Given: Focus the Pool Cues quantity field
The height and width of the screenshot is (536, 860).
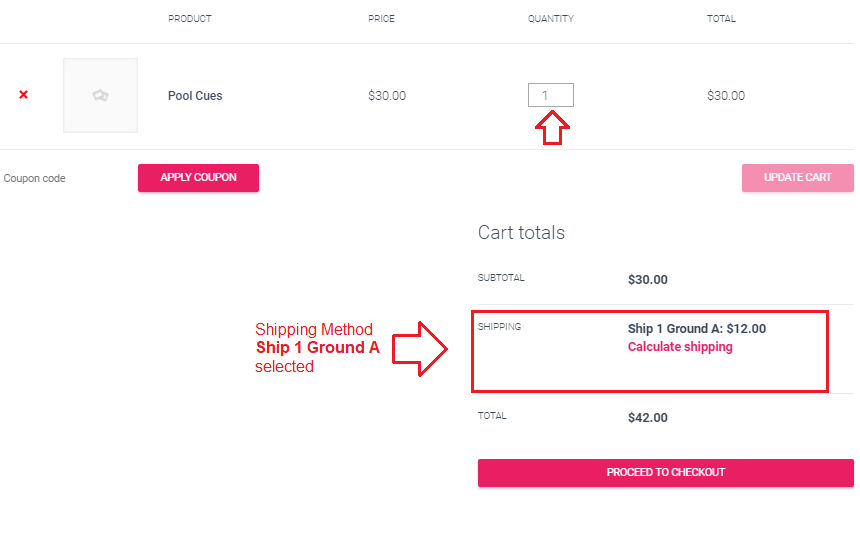Looking at the screenshot, I should [x=551, y=95].
